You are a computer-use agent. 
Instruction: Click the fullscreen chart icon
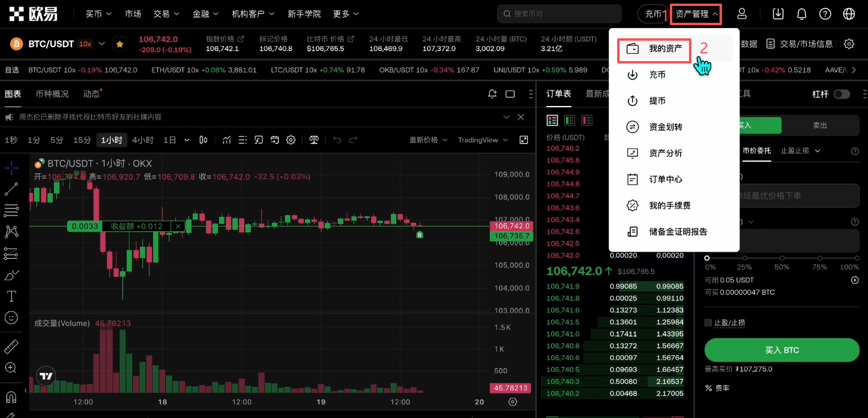point(524,140)
